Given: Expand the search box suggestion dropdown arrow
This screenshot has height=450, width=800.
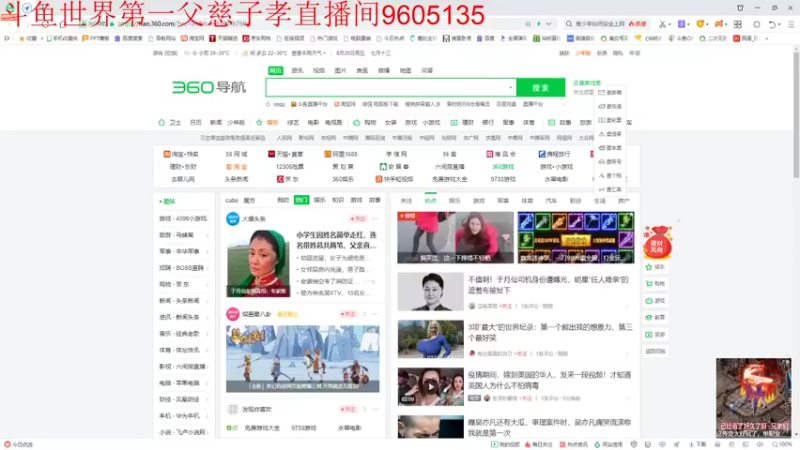Looking at the screenshot, I should pos(510,87).
